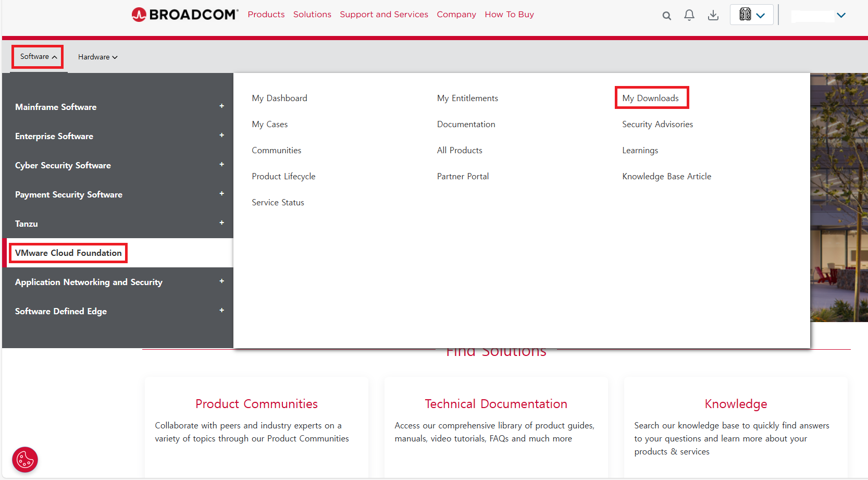Go to My Downloads
Screen dimensions: 868x480
point(651,97)
